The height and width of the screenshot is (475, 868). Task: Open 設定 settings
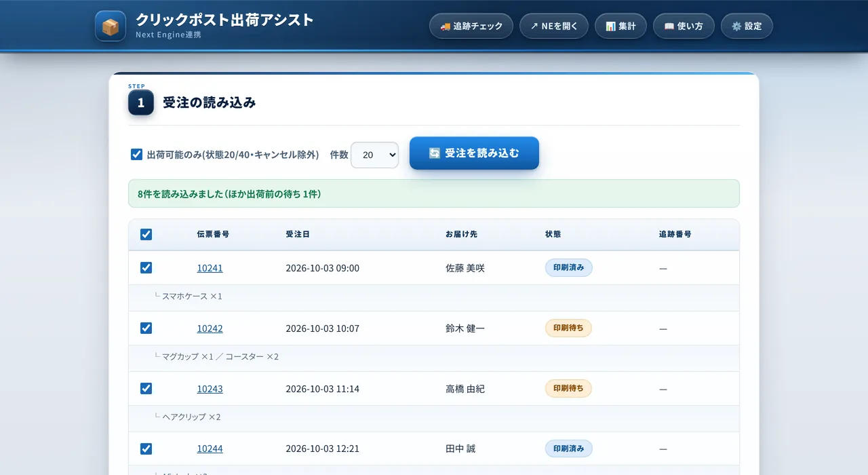tap(747, 26)
